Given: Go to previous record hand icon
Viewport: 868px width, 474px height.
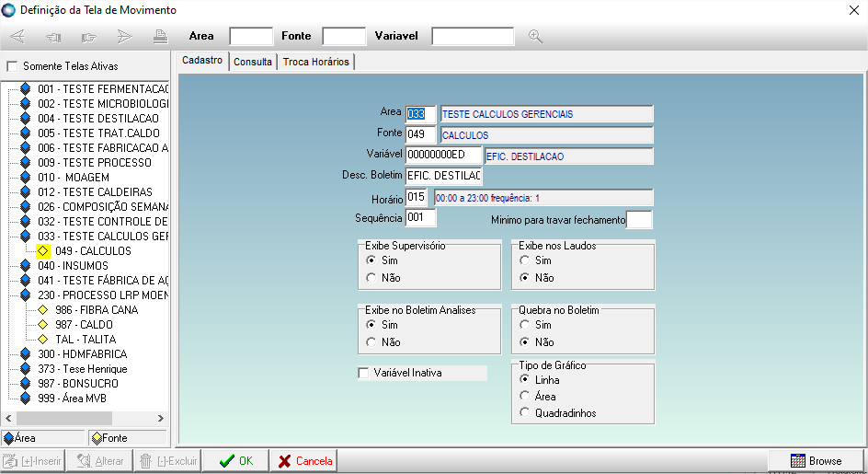Looking at the screenshot, I should pos(53,37).
